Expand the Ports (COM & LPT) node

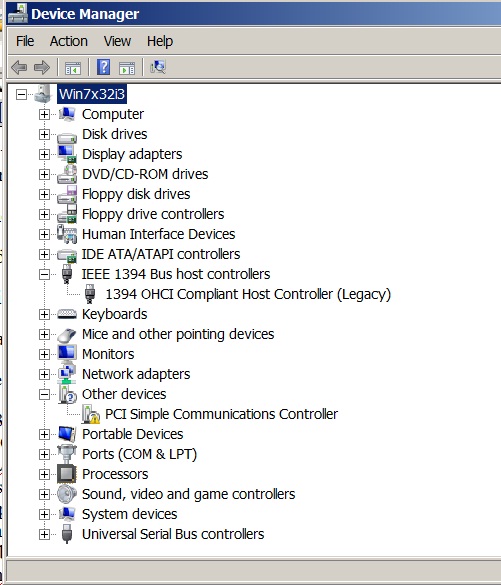point(44,454)
